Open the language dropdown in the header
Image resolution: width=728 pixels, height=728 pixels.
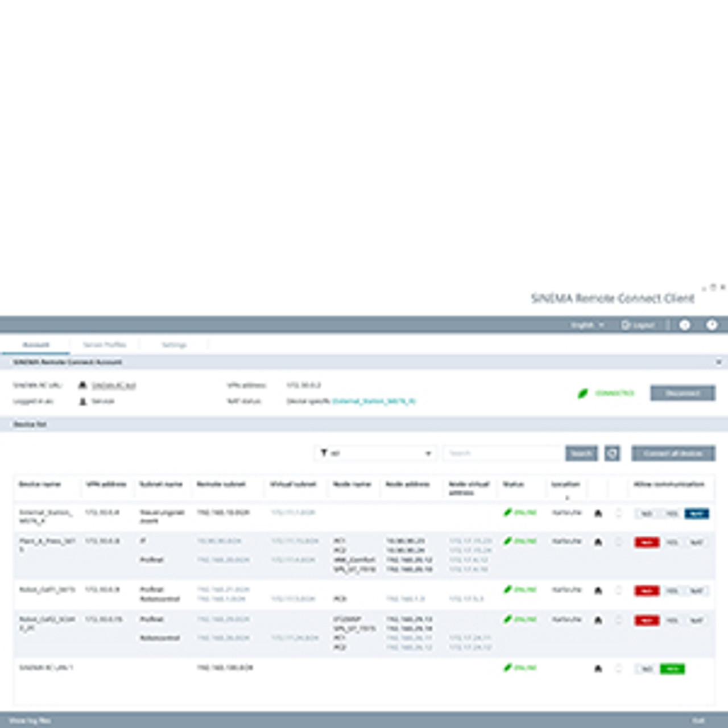coord(587,325)
